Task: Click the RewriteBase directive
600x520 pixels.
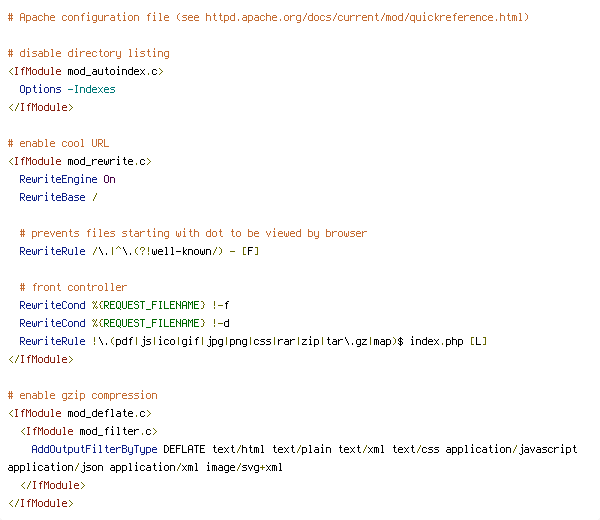Action: click(52, 197)
